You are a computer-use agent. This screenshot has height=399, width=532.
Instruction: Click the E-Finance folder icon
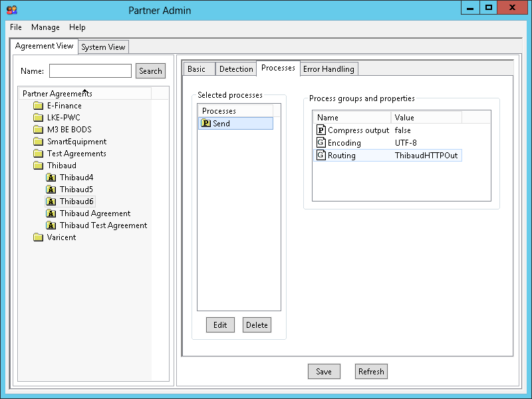point(38,106)
